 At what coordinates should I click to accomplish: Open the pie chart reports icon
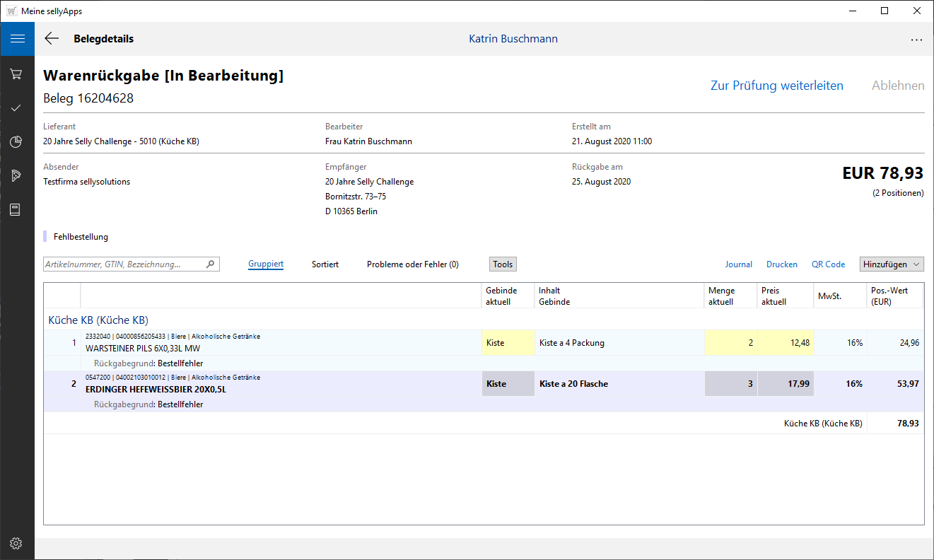click(17, 142)
